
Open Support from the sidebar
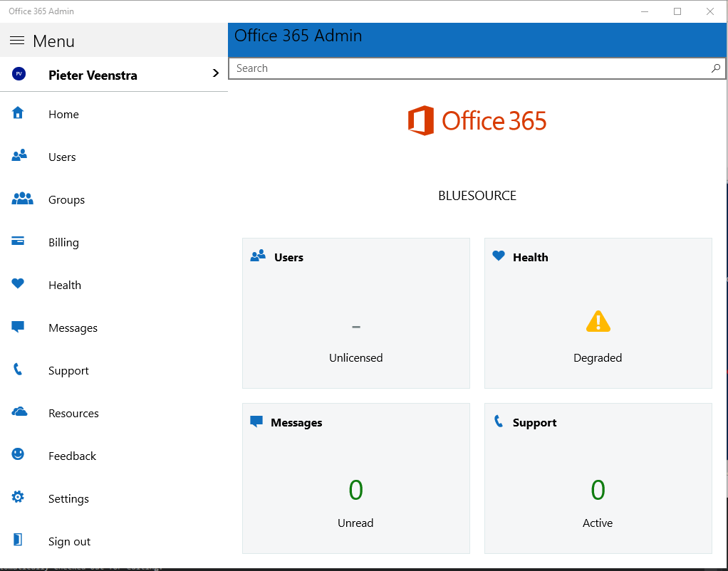pos(114,370)
